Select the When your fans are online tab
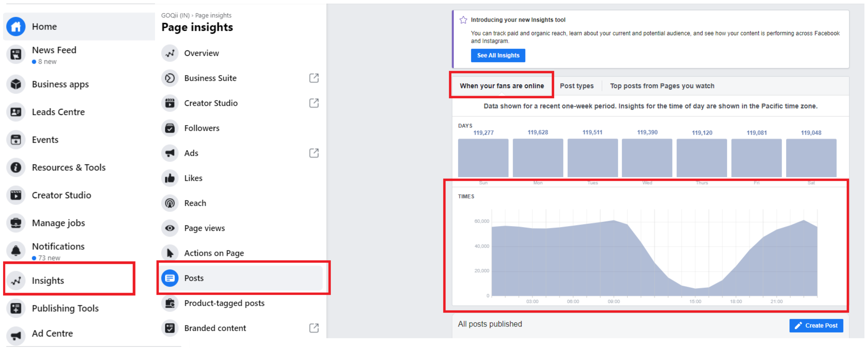Screen dimensions: 868x348 [501, 86]
